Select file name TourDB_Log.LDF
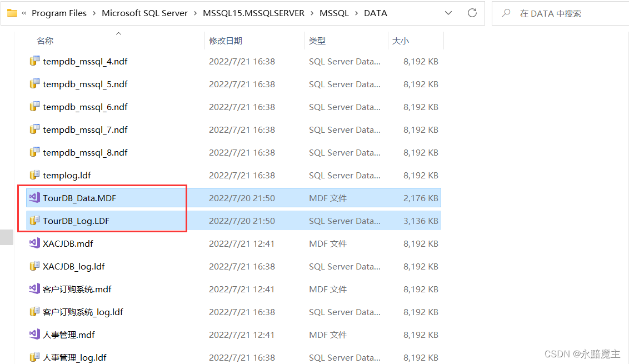This screenshot has height=364, width=629. pyautogui.click(x=76, y=221)
